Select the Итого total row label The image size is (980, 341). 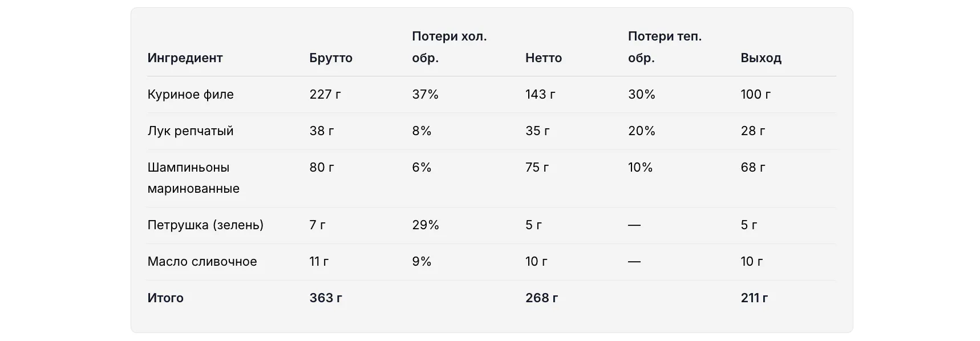[165, 298]
